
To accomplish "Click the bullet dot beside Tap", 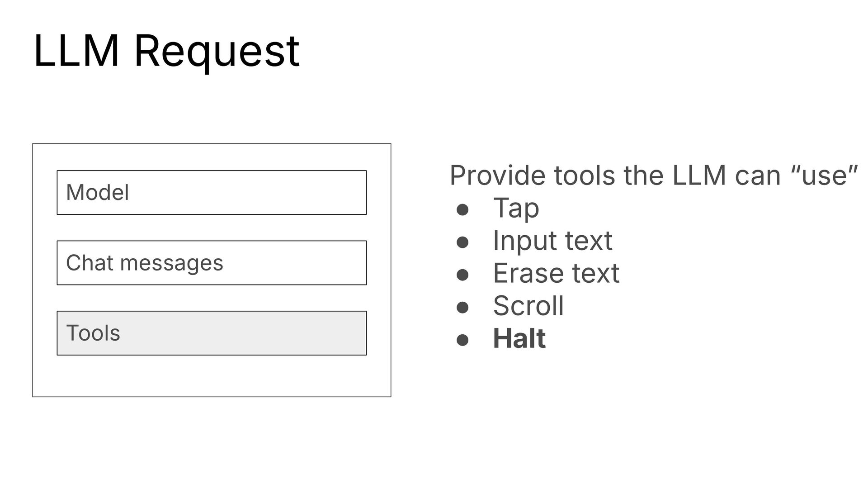I will point(462,210).
